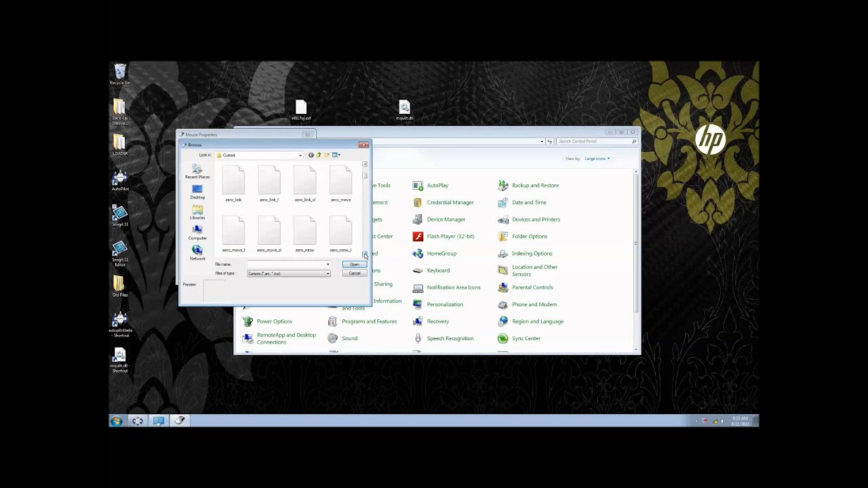Go to Desktop in Browse sidebar

197,192
